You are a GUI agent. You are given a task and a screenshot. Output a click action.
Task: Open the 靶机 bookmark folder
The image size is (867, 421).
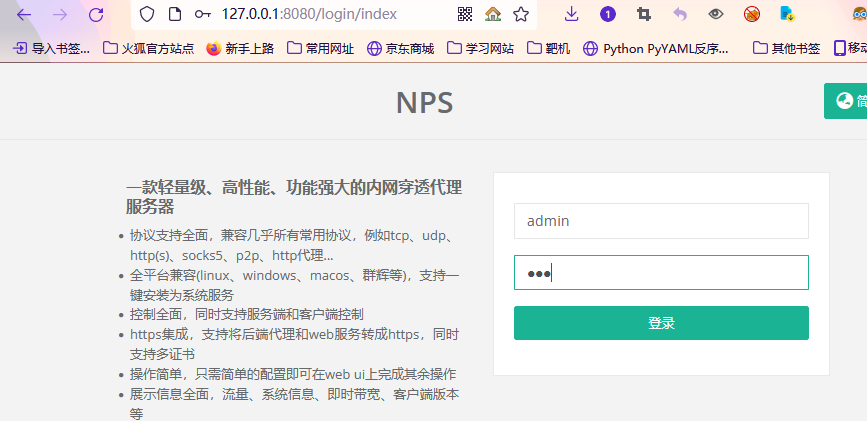click(549, 49)
